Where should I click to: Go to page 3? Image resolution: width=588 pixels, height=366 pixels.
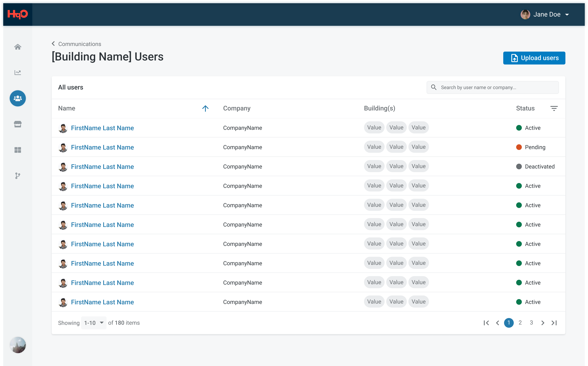pyautogui.click(x=531, y=322)
